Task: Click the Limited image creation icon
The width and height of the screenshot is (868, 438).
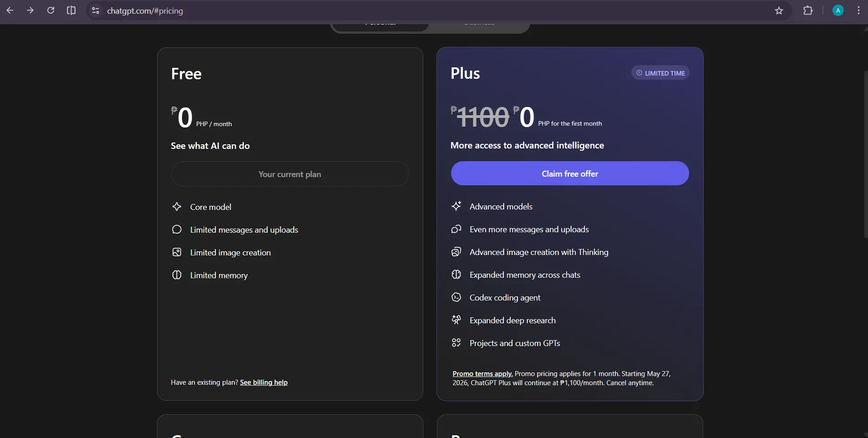Action: [177, 252]
